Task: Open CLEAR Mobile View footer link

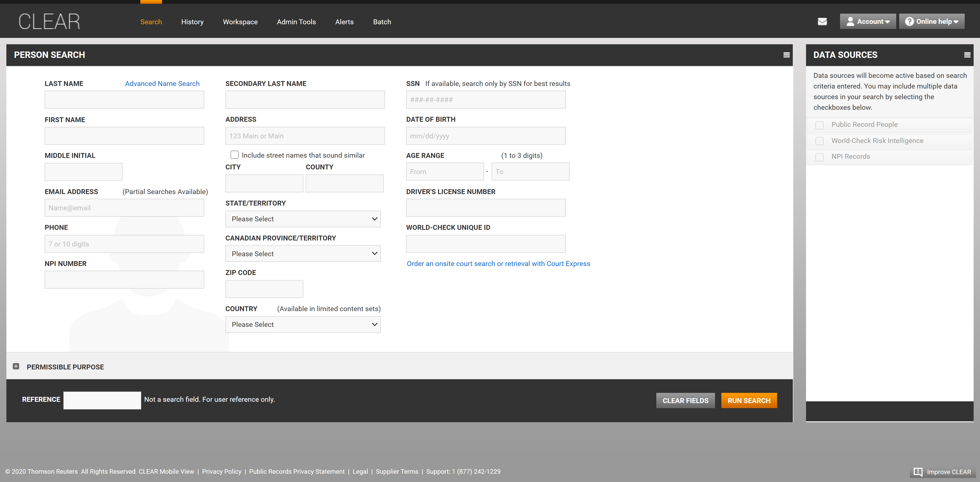Action: tap(166, 471)
